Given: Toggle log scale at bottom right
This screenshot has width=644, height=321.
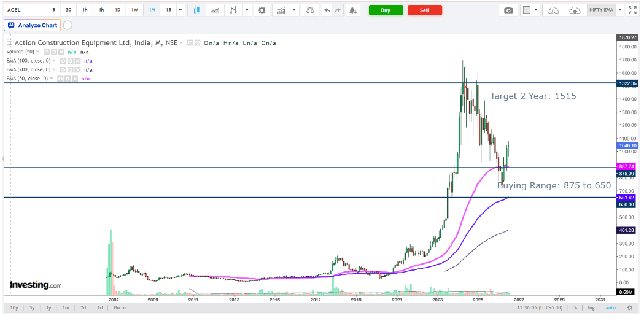Looking at the screenshot, I should (x=591, y=308).
